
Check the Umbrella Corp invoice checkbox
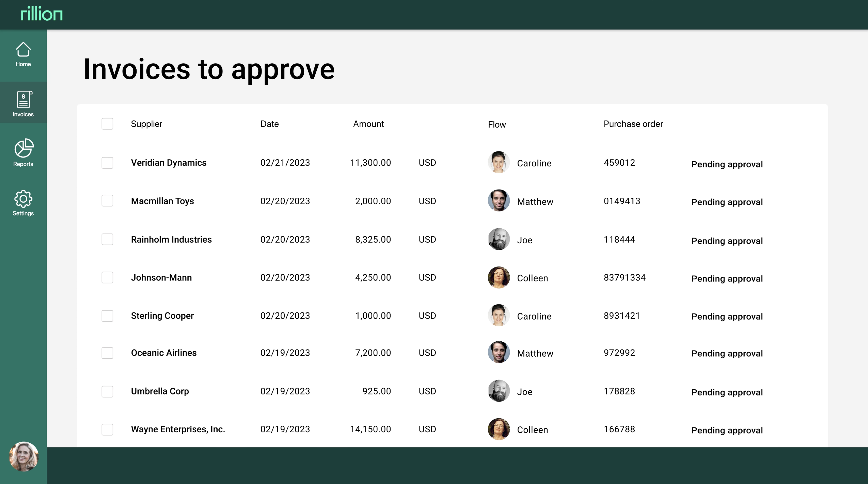click(x=107, y=391)
